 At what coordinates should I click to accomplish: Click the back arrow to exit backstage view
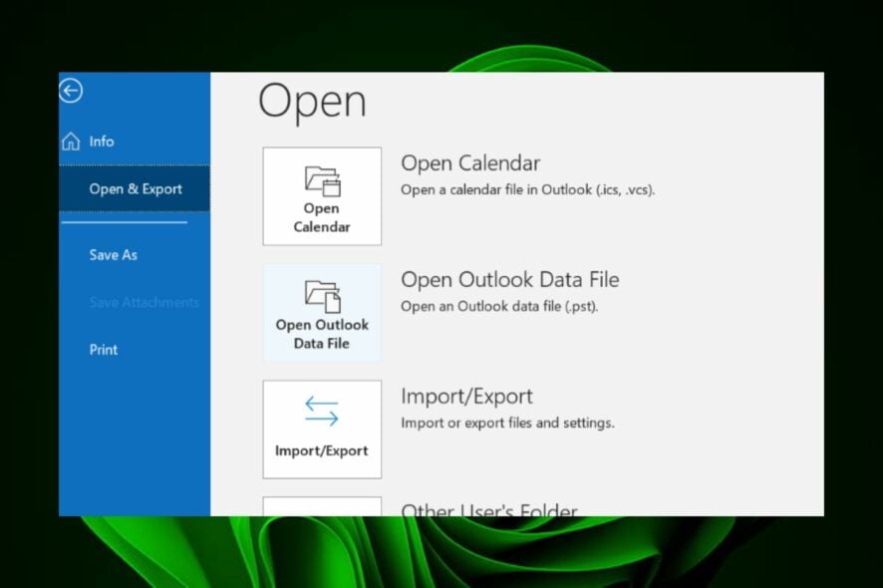tap(70, 90)
